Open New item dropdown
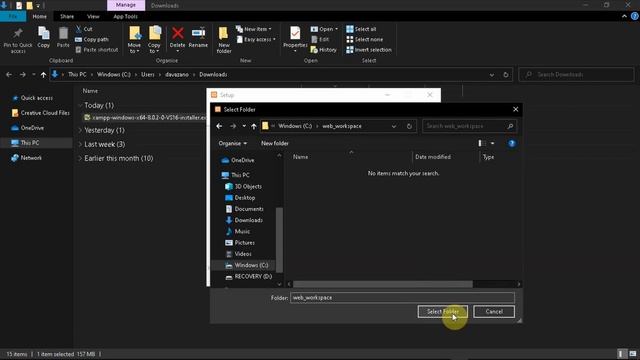640x360 pixels. [253, 29]
